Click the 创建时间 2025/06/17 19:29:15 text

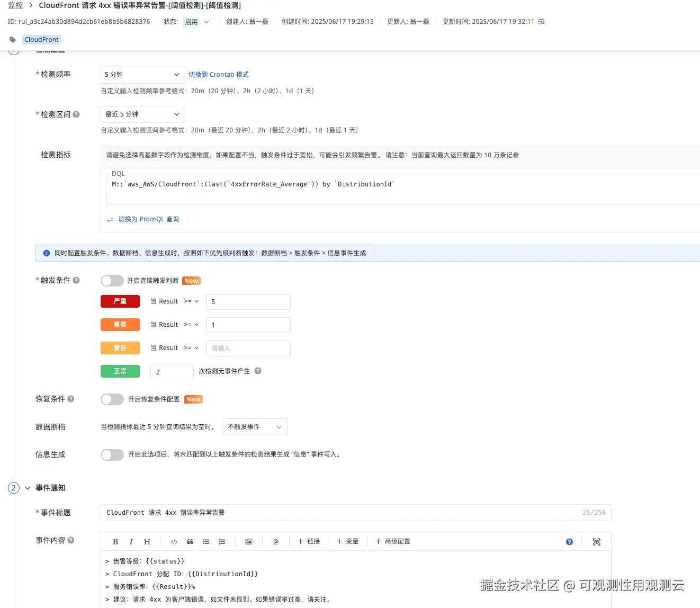click(x=328, y=22)
